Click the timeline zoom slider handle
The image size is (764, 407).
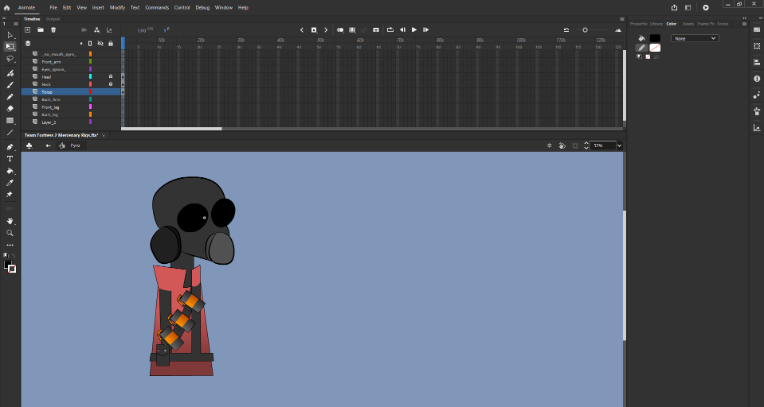(x=585, y=30)
